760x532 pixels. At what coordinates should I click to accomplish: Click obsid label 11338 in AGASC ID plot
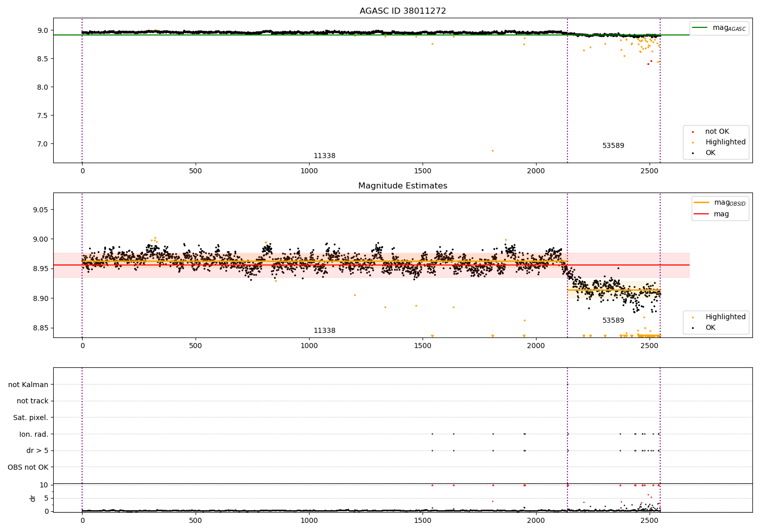click(324, 156)
